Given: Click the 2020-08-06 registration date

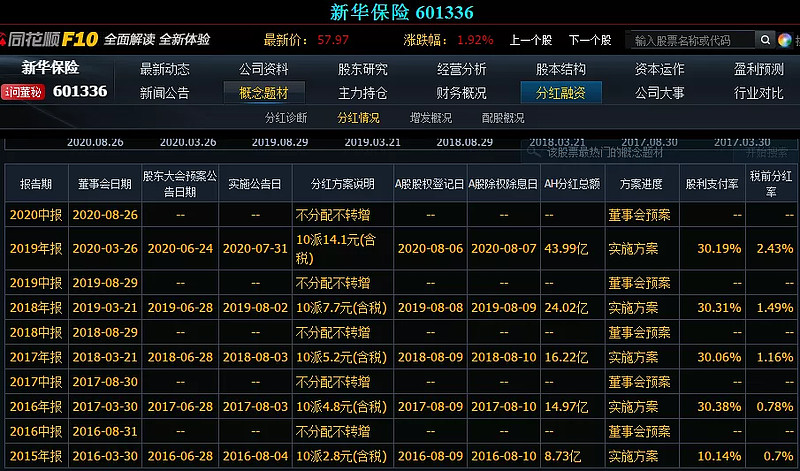Looking at the screenshot, I should tap(431, 249).
